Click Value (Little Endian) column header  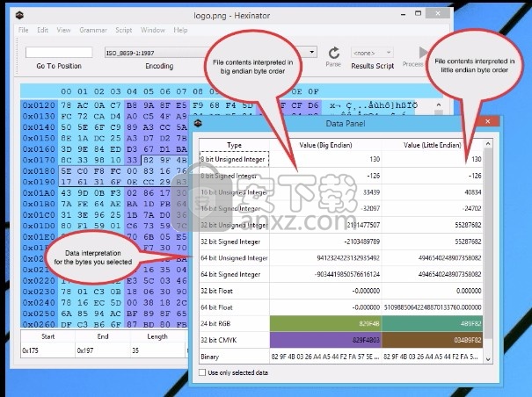tap(433, 145)
